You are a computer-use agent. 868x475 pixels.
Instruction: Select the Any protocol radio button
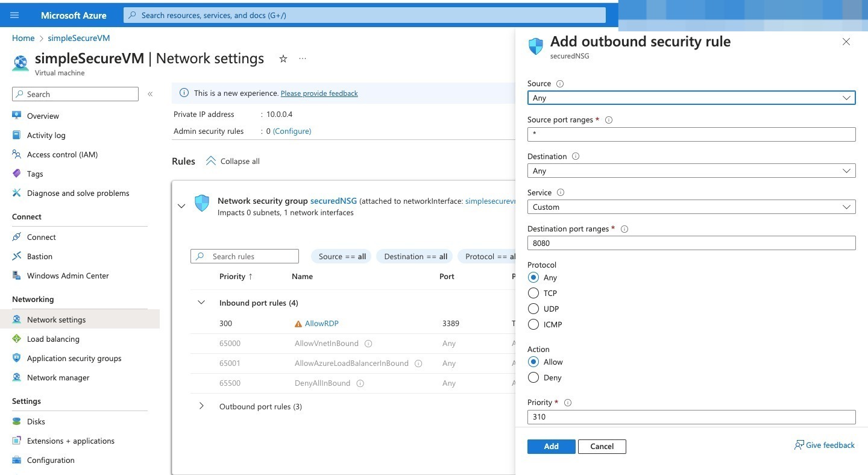click(533, 277)
